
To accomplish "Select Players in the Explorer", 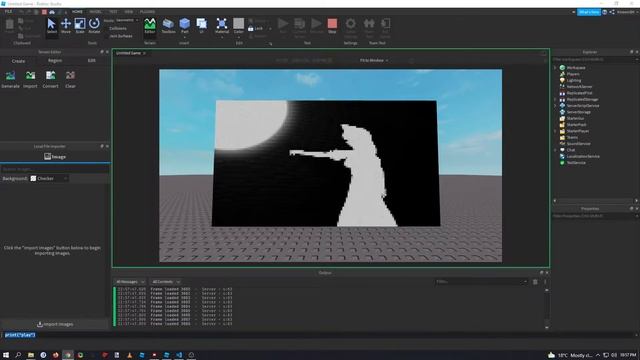I will [573, 74].
